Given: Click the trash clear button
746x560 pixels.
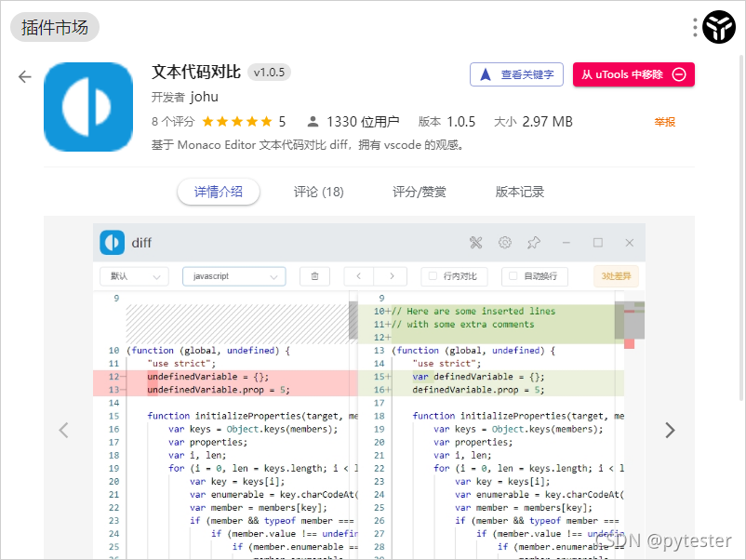Looking at the screenshot, I should click(314, 276).
